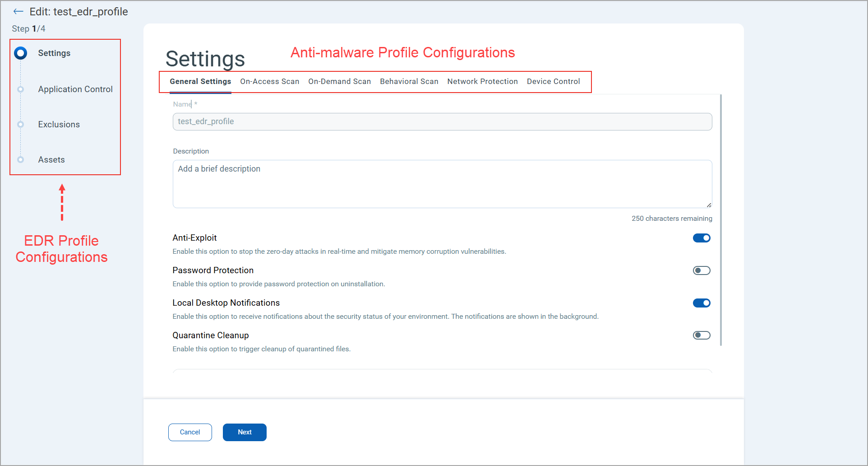
Task: Enable the Password Protection toggle
Action: (x=702, y=270)
